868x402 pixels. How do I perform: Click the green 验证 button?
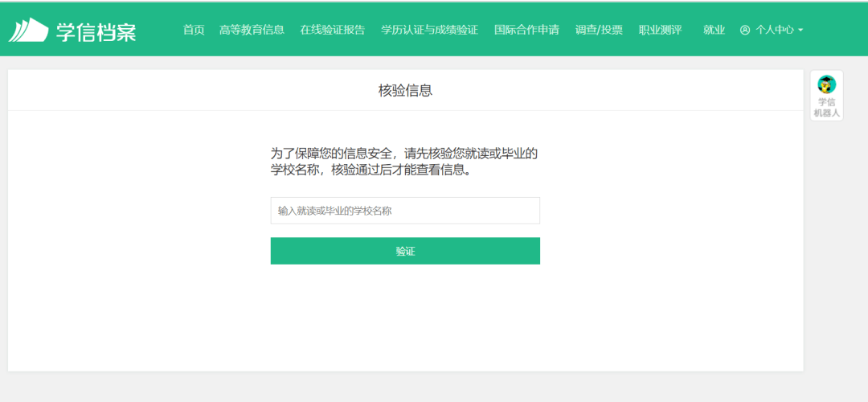[x=405, y=251]
